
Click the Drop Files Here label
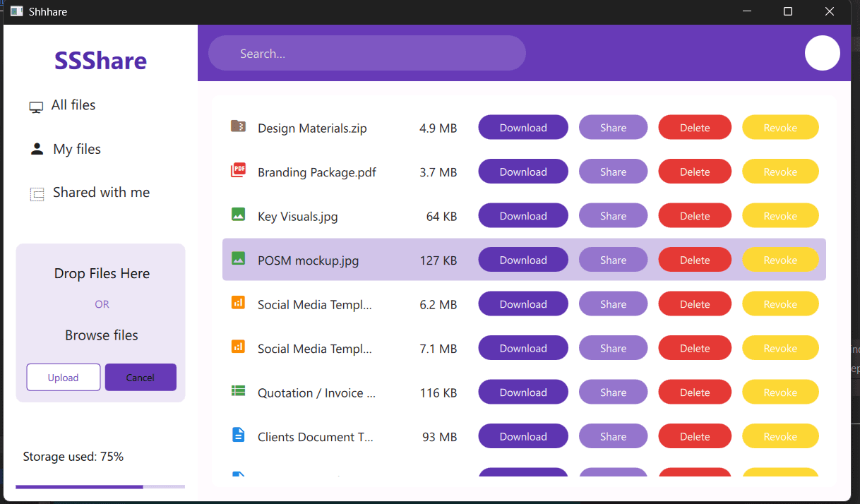click(x=102, y=274)
